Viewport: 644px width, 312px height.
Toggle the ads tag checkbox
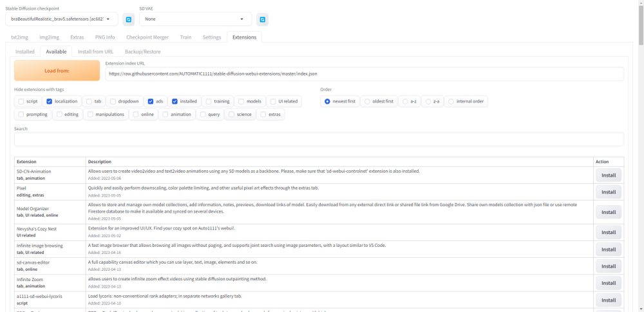point(151,101)
